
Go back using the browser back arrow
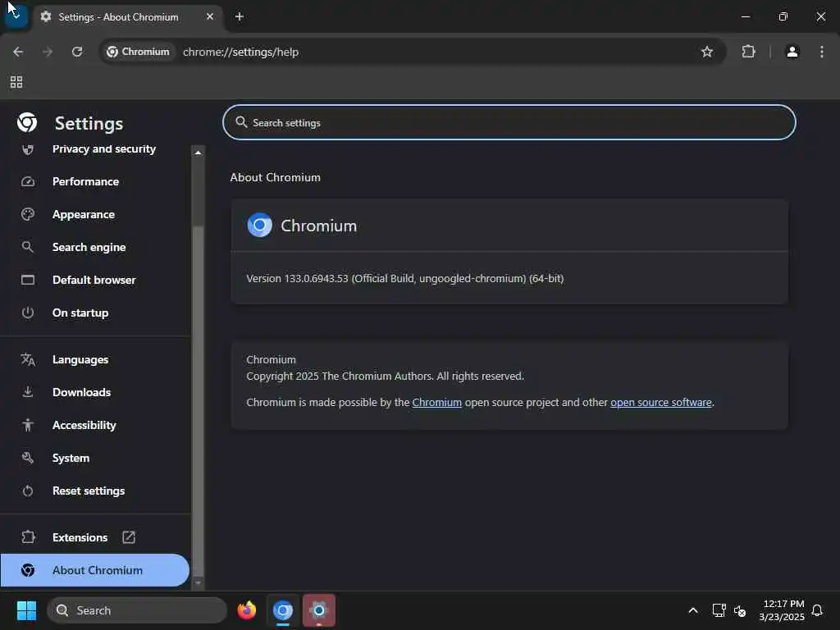pos(18,52)
